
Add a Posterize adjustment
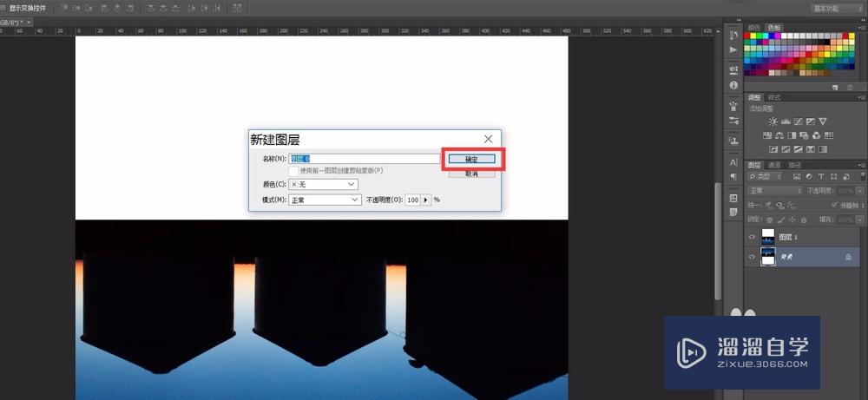(786, 149)
